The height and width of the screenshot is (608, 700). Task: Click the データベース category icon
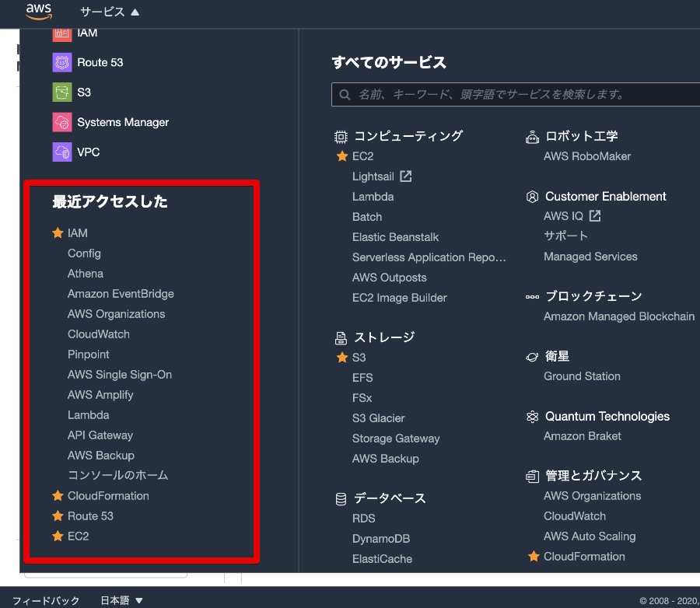tap(340, 500)
